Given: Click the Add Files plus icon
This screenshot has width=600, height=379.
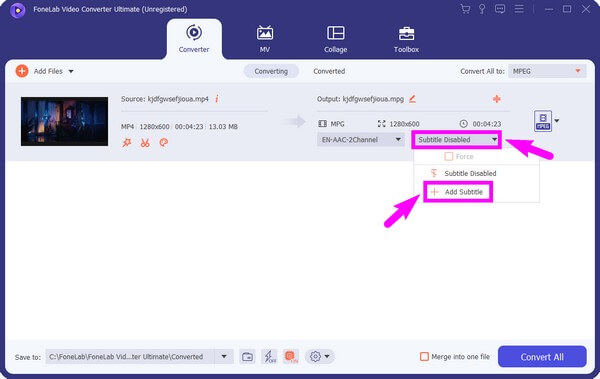Looking at the screenshot, I should (22, 71).
